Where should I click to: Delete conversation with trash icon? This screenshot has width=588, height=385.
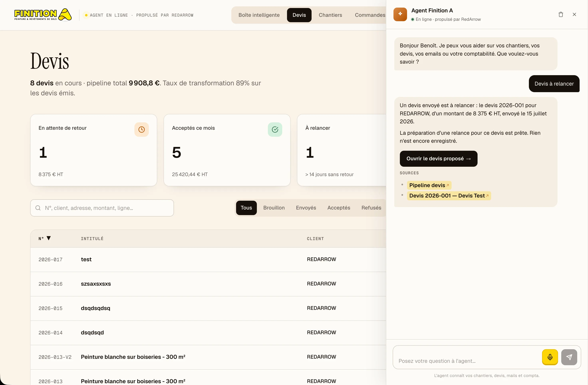pos(561,15)
